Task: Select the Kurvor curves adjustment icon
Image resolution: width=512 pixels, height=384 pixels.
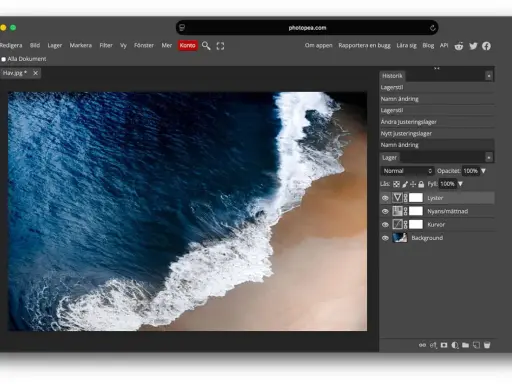Action: click(x=397, y=224)
